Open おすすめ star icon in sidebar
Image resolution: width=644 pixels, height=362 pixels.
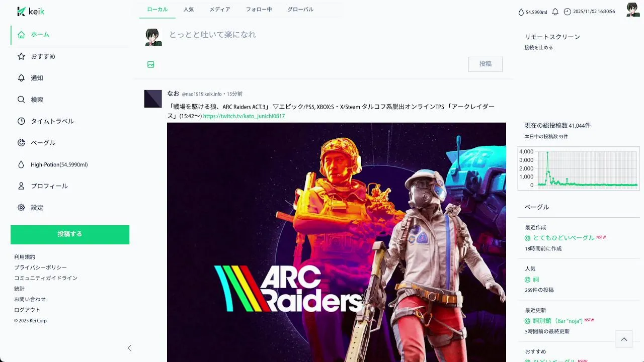(21, 56)
